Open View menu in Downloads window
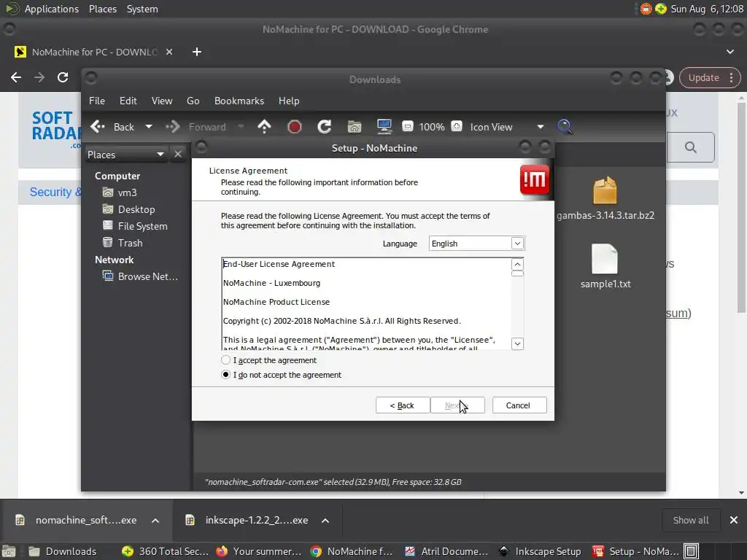Image resolution: width=747 pixels, height=560 pixels. coord(162,101)
